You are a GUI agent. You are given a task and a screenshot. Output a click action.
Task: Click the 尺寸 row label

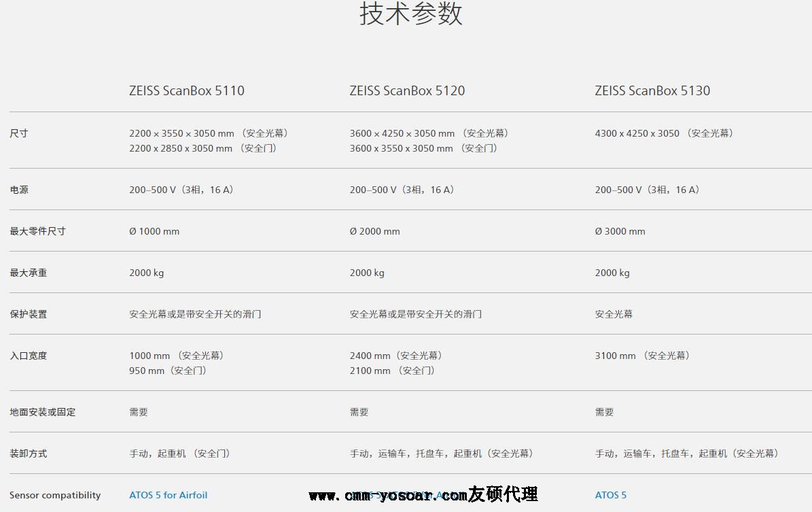(18, 133)
